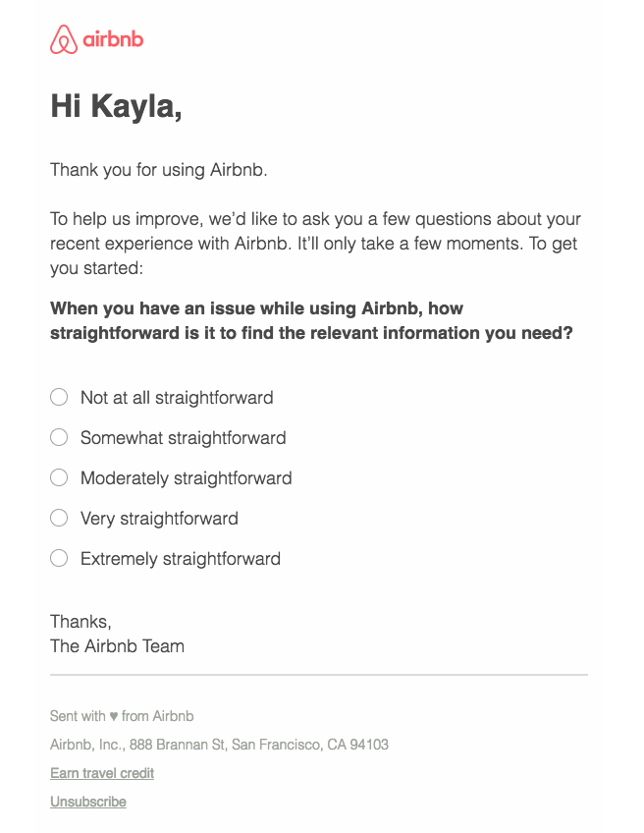Click the 'Not at all straightforward' label text
Screen dimensions: 644x833
[177, 398]
